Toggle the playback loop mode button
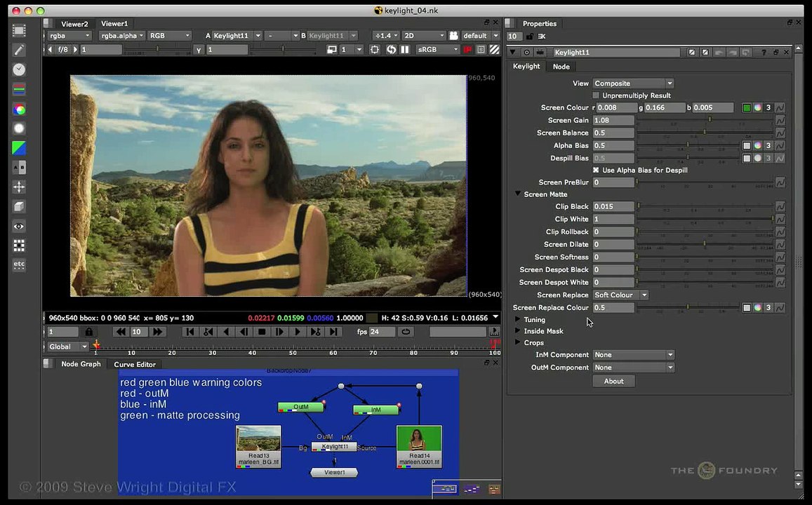This screenshot has height=505, width=812. coord(406,332)
